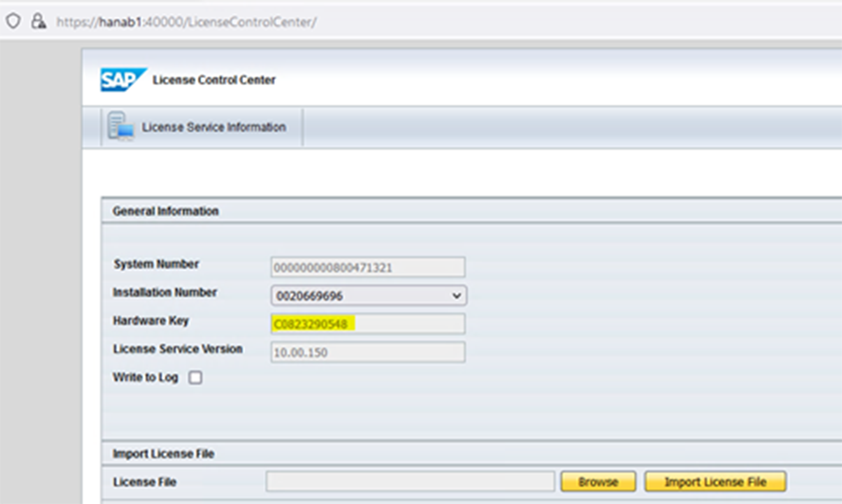
Task: Click the License File input field
Action: click(x=411, y=481)
